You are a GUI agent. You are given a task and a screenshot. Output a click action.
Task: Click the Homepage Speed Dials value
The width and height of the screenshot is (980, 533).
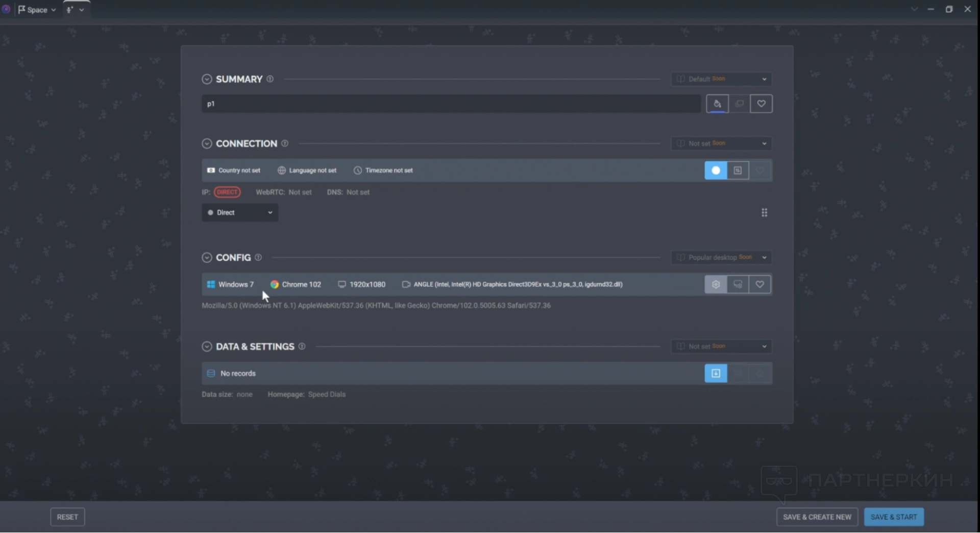tap(327, 395)
